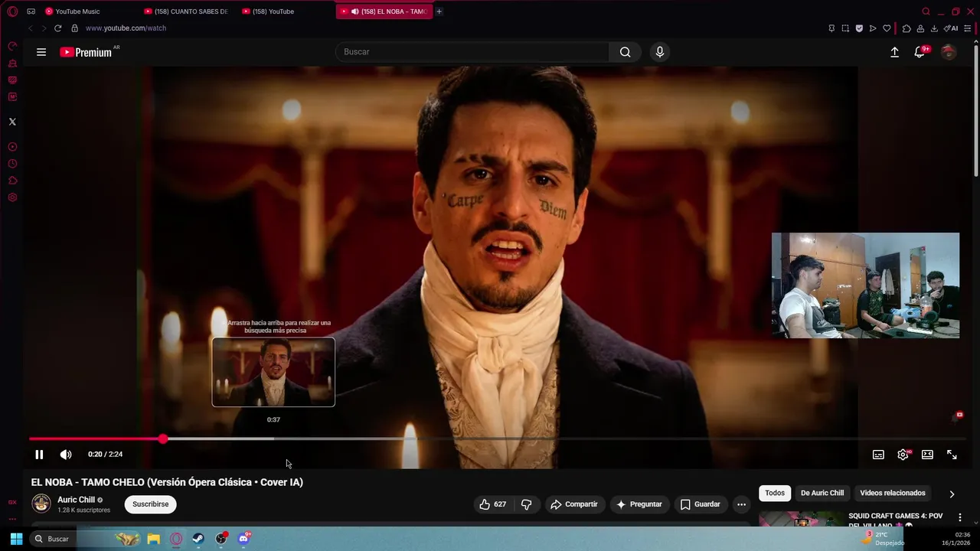Mute the video with the speaker icon
980x551 pixels.
pos(66,455)
